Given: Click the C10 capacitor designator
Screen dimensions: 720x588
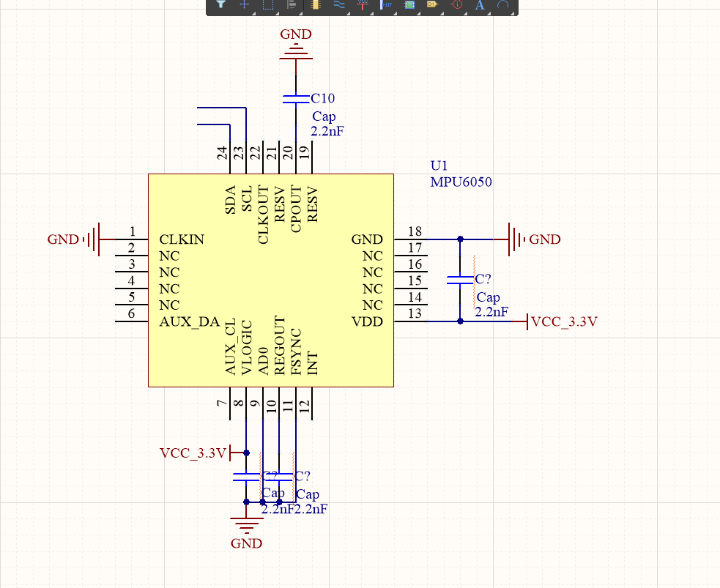Looking at the screenshot, I should [323, 99].
